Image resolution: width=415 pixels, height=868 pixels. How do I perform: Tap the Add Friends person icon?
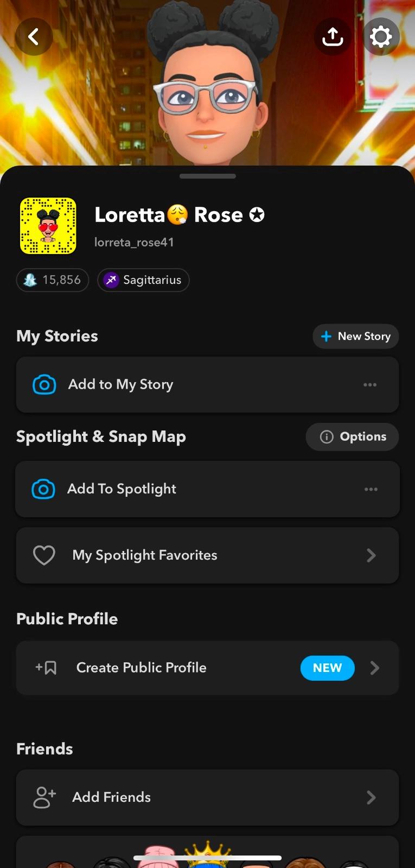click(x=44, y=797)
